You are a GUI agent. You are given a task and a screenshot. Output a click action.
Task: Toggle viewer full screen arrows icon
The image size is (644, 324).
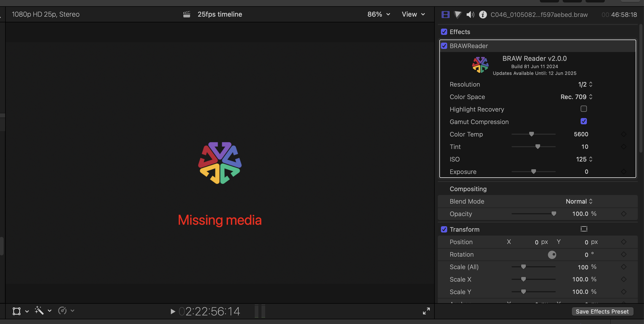(426, 311)
